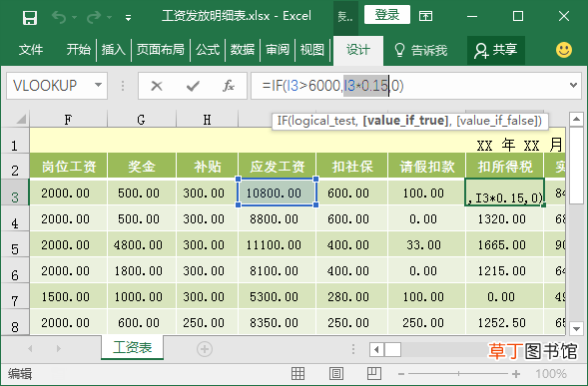Click the Undo arrow icon

point(59,17)
